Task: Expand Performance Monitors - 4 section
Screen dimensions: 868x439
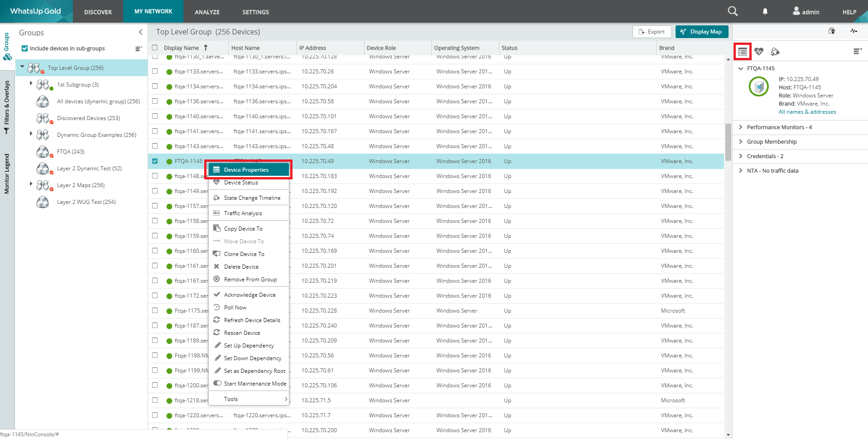Action: pyautogui.click(x=800, y=127)
